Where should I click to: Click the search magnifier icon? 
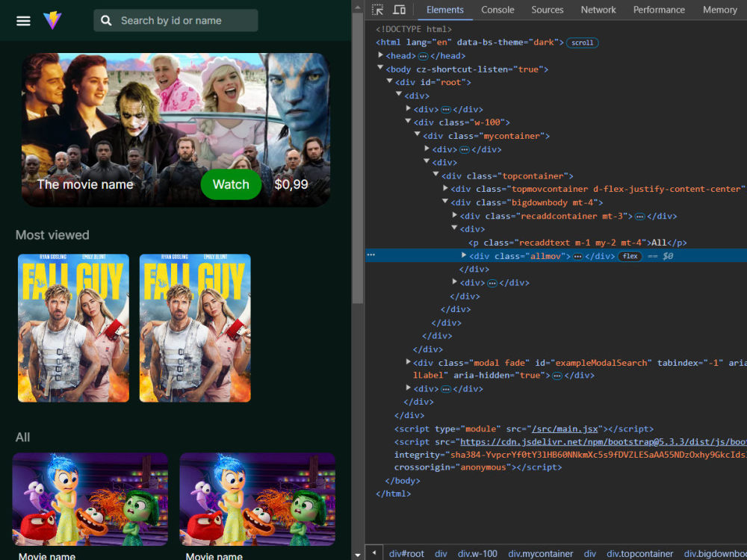tap(106, 20)
